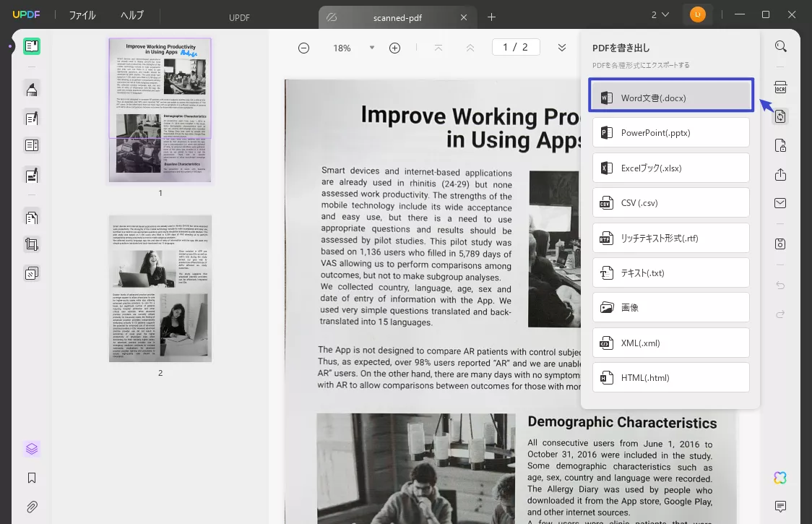Open the ヘルプ menu
812x524 pixels.
point(132,15)
